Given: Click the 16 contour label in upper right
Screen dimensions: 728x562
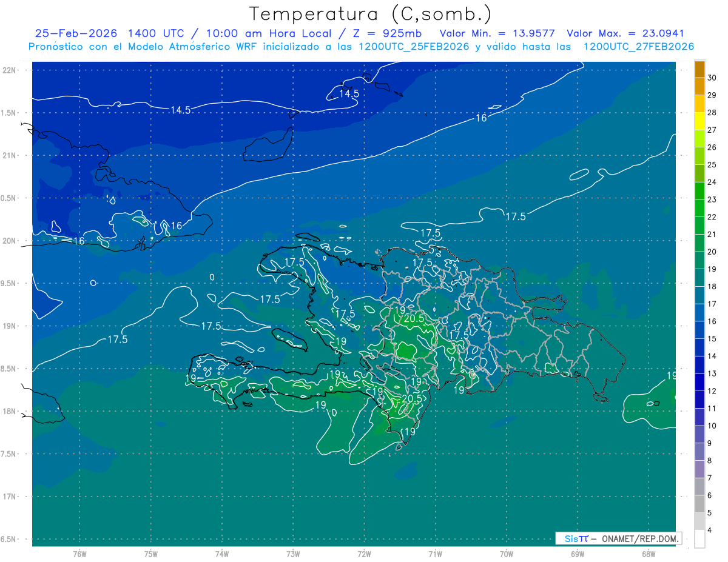Looking at the screenshot, I should tap(480, 118).
